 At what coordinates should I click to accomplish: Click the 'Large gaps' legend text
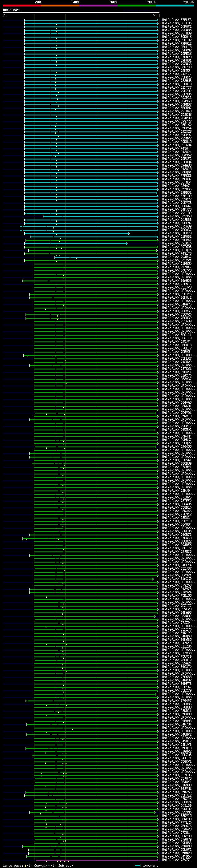click(13, 865)
